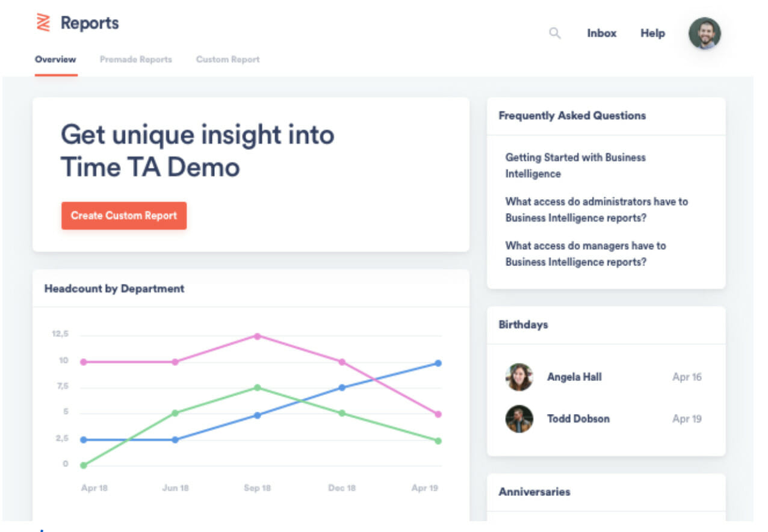Select Angela Hall's name in Birthdays

coord(574,377)
